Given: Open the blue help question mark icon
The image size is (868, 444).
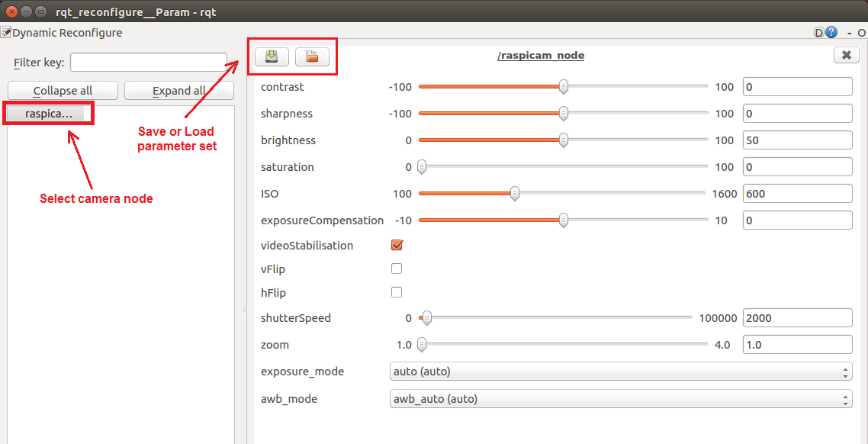Looking at the screenshot, I should (x=831, y=33).
